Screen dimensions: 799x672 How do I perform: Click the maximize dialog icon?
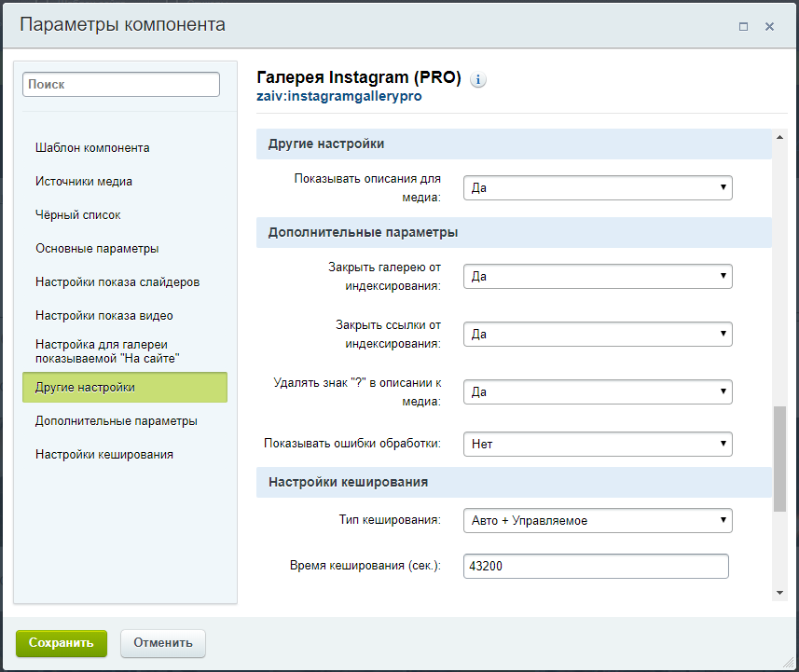coord(743,27)
